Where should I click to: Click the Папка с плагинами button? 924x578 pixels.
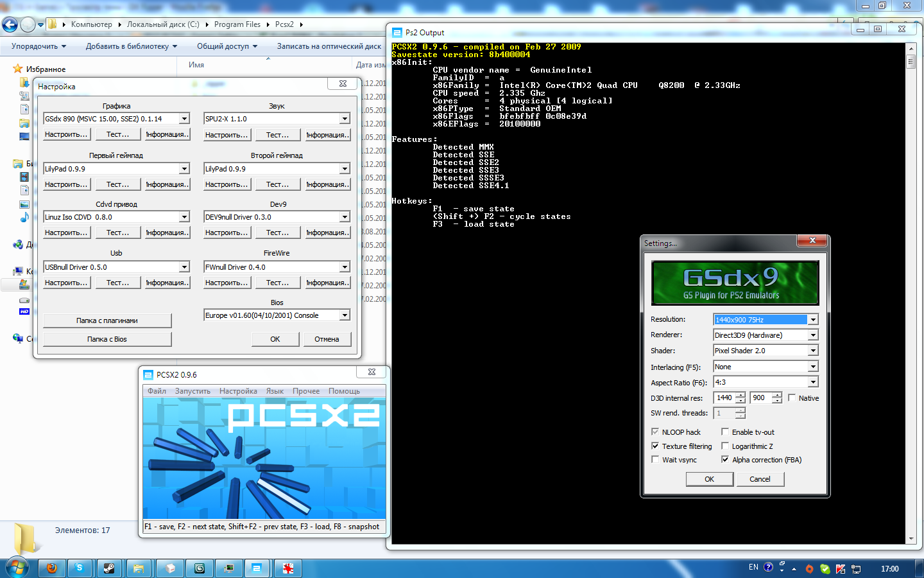(x=107, y=320)
